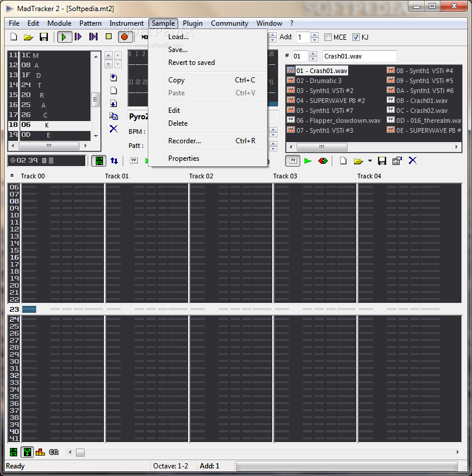Open the Plugin menu
Viewport: 472px width, 476px height.
[x=193, y=23]
